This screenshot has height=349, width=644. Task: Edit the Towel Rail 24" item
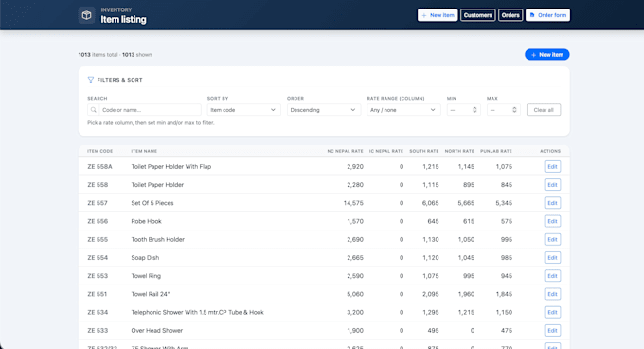(x=552, y=294)
